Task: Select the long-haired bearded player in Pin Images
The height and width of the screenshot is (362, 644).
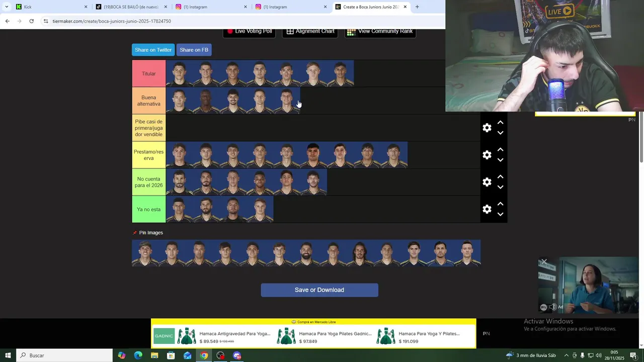Action: point(360,253)
